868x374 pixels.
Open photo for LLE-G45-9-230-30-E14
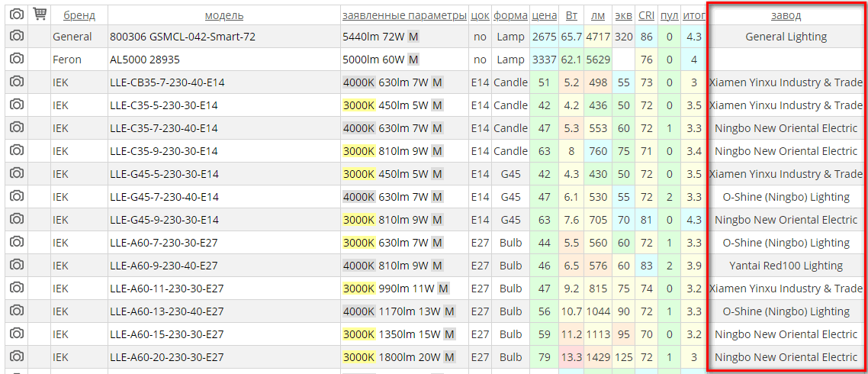pos(17,220)
